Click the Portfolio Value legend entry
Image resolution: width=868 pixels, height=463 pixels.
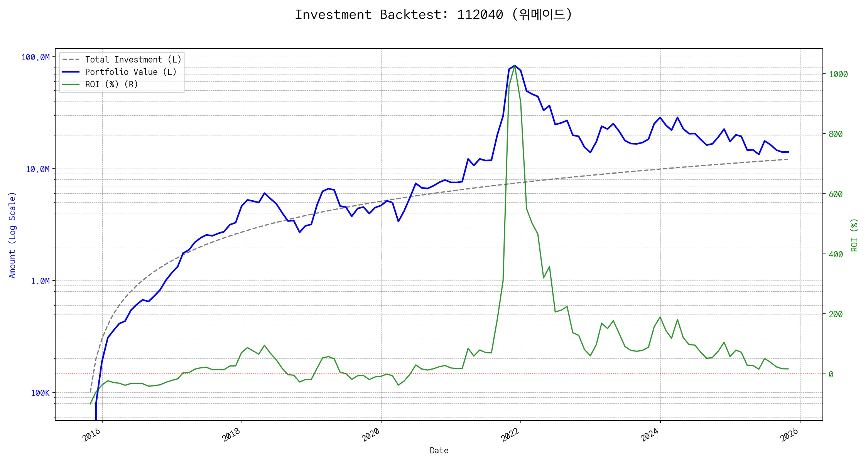130,72
